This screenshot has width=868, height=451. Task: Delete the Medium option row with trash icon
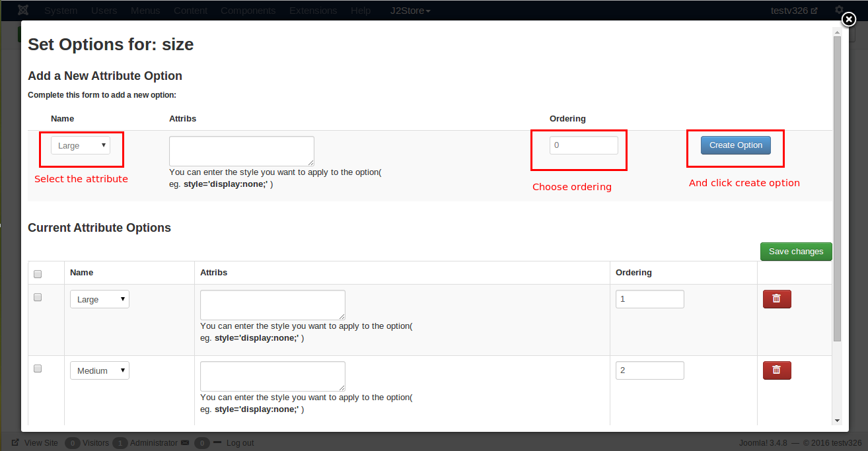click(x=777, y=370)
